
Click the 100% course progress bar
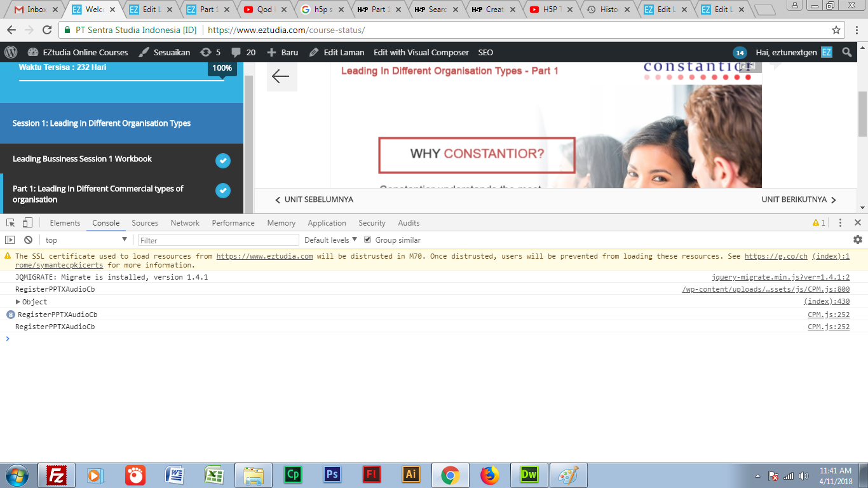[121, 81]
